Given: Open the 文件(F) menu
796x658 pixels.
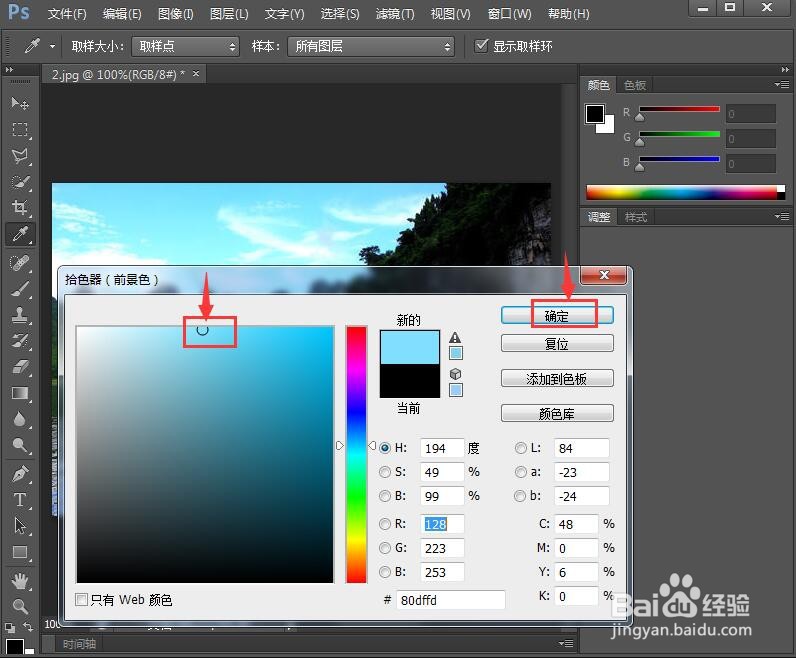Looking at the screenshot, I should (67, 14).
